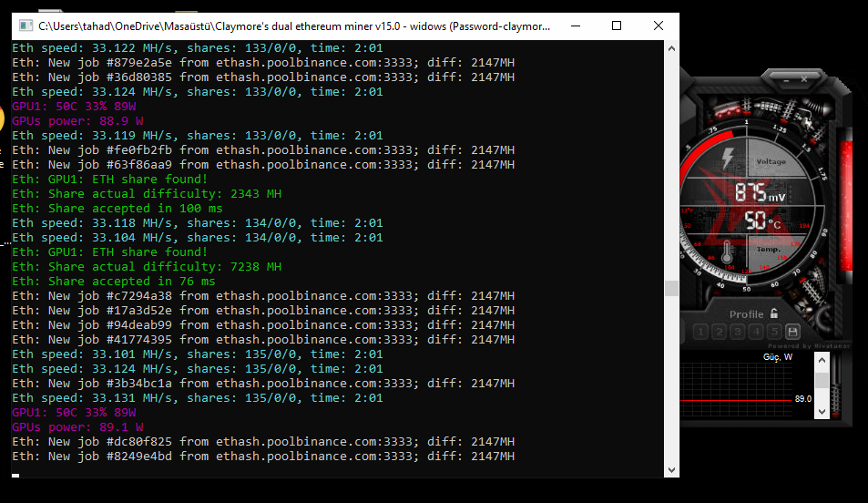Click the Temp. label on the gauge
Screen dimensions: 868x503
[x=769, y=250]
